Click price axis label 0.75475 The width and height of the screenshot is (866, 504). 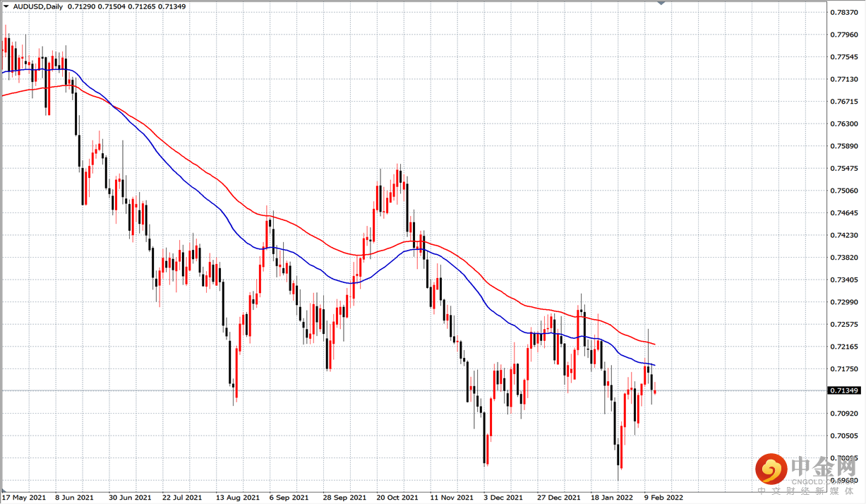point(843,168)
